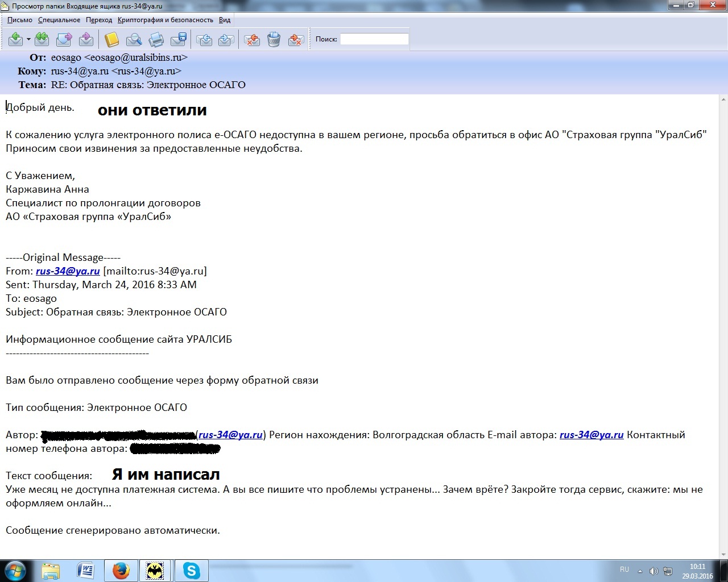Click the line Сообщение сгенерировано автоматически.

click(113, 530)
